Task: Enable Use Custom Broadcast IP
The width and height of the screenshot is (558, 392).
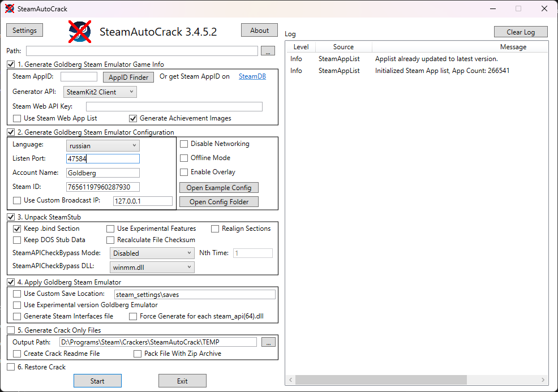Action: (16, 200)
